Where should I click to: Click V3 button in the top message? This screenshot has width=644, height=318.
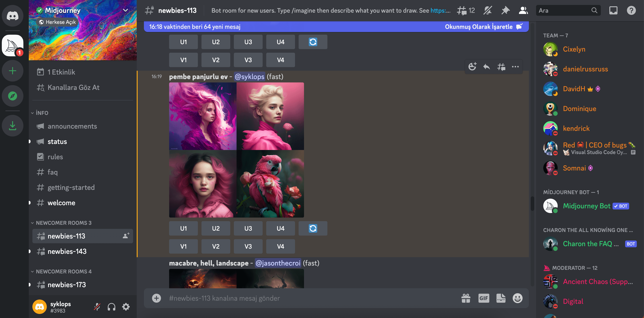click(x=248, y=60)
